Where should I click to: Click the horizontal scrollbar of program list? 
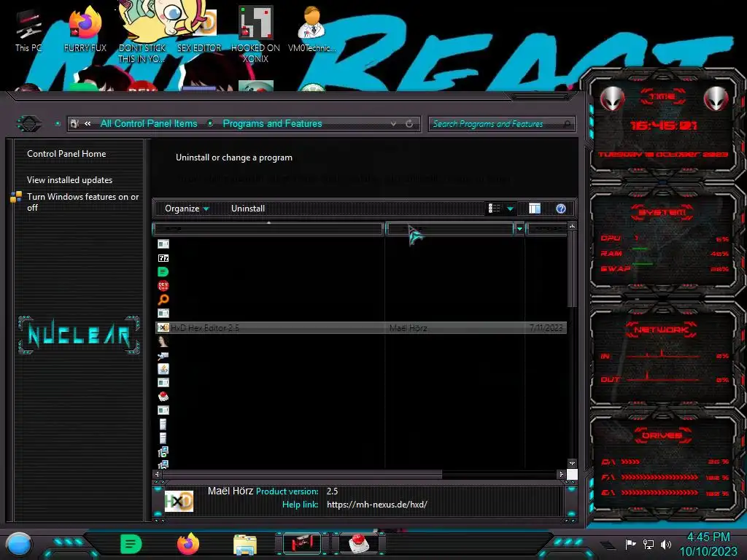coord(302,474)
